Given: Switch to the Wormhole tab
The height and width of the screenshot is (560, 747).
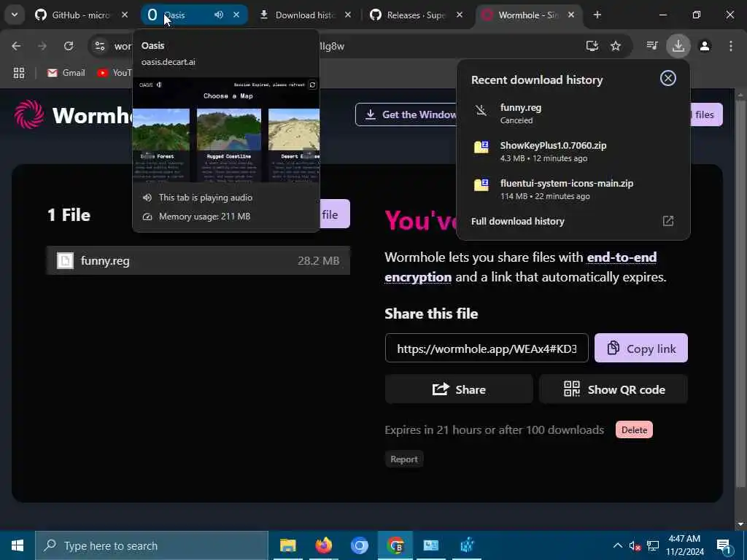Looking at the screenshot, I should point(528,15).
